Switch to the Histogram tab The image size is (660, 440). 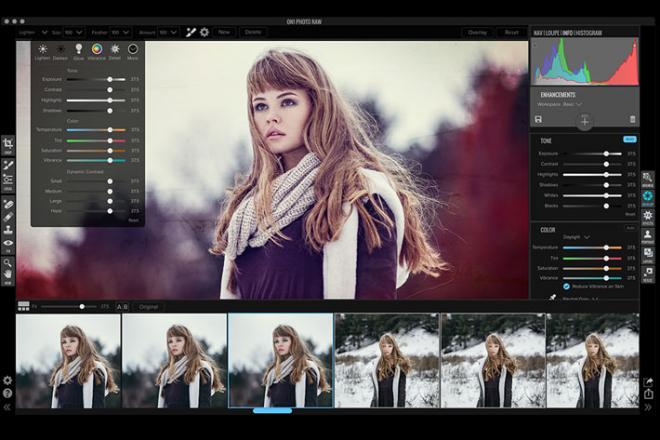(588, 33)
